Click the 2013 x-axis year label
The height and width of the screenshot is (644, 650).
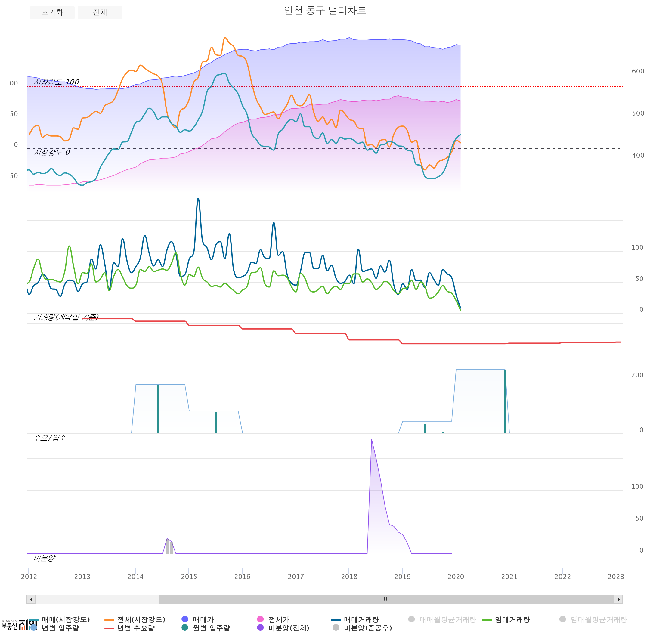point(82,577)
